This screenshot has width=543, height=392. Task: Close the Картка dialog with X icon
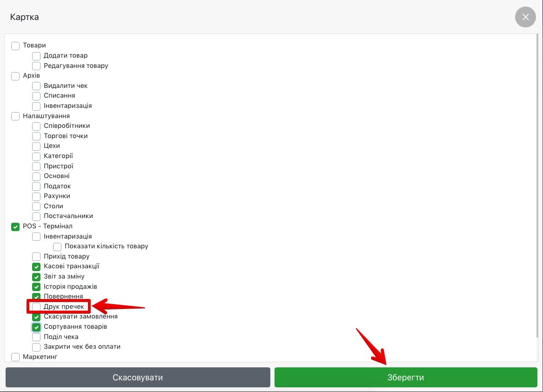[525, 17]
